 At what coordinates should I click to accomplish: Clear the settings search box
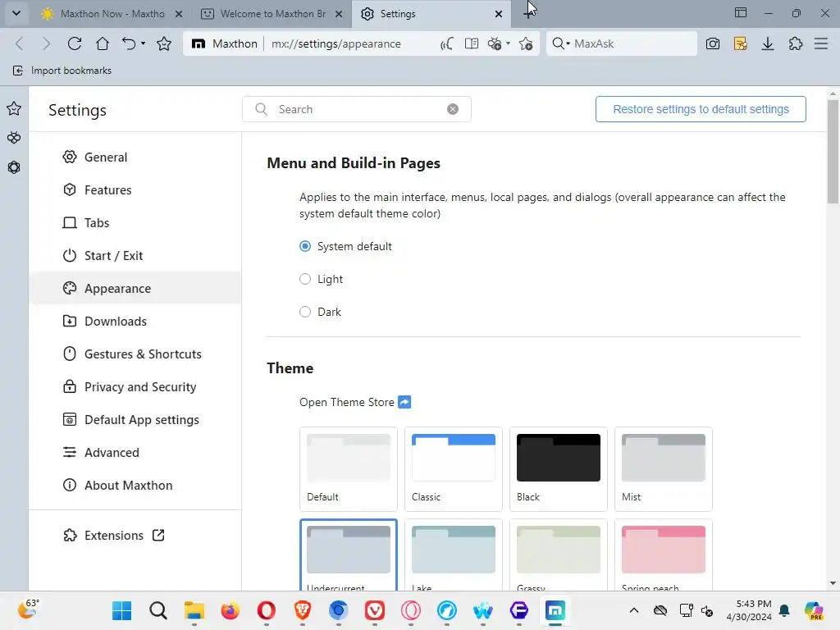pos(453,109)
